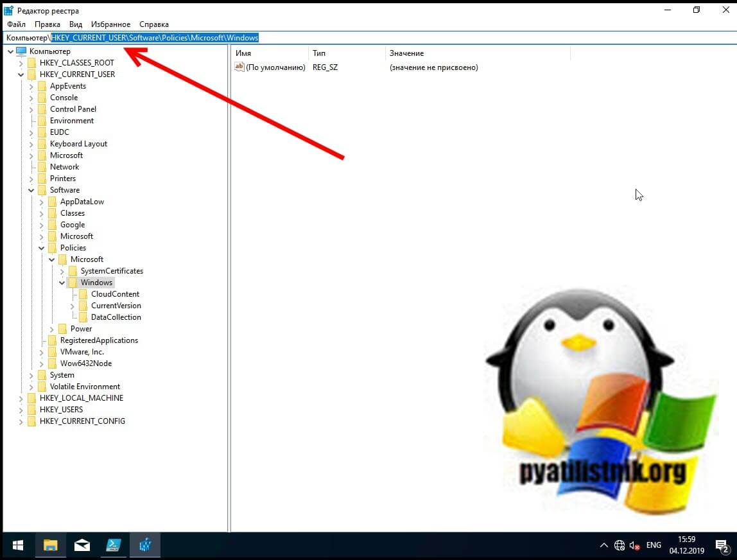Click the VMware, Inc. folder icon
Viewport: 737px width, 560px height.
click(x=52, y=352)
